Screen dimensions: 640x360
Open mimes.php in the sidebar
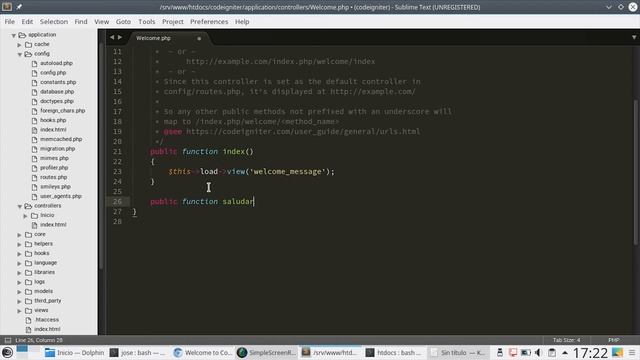54,158
